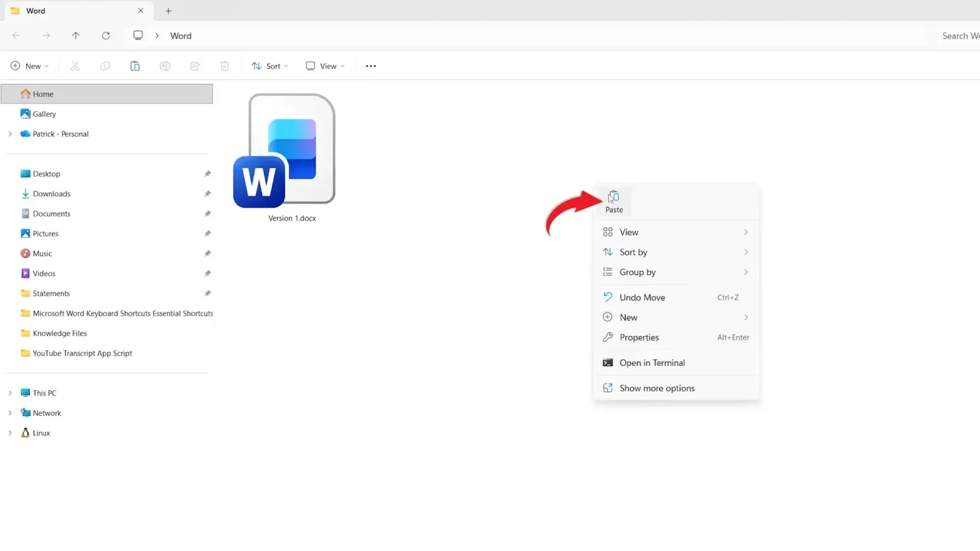Click the Rename icon in the toolbar
Screen dimensions: 980x551
(165, 66)
